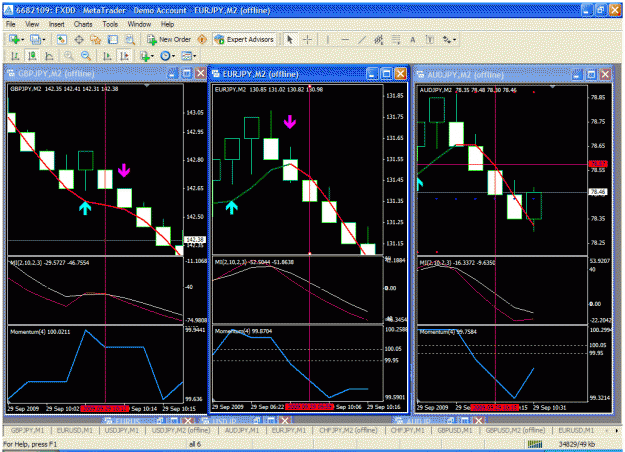625x452 pixels.
Task: Switch to the EURJPY,M1 chart tab
Action: click(x=289, y=430)
